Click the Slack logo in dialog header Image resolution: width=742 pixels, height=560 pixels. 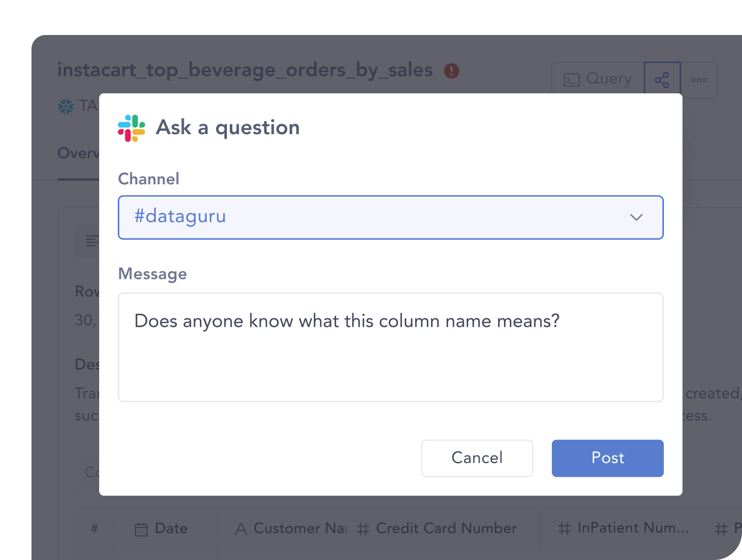[x=131, y=128]
